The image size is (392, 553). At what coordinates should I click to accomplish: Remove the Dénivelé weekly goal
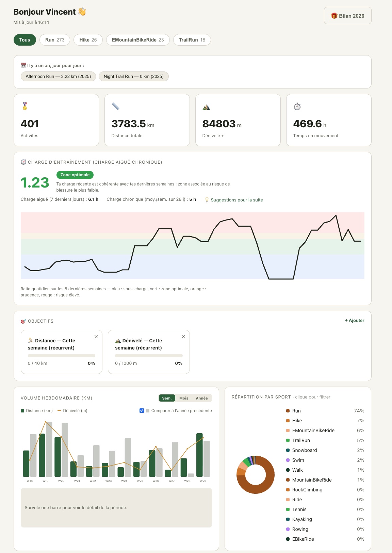183,337
